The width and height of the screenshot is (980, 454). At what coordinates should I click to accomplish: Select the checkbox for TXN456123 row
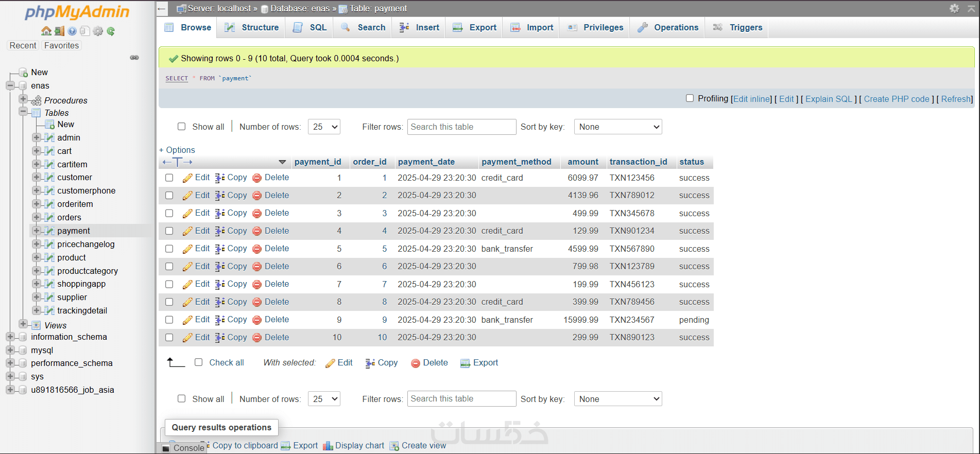click(x=169, y=284)
